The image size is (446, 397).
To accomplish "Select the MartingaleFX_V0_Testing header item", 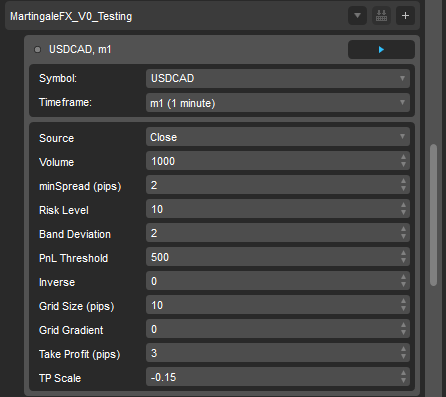I will coord(71,16).
